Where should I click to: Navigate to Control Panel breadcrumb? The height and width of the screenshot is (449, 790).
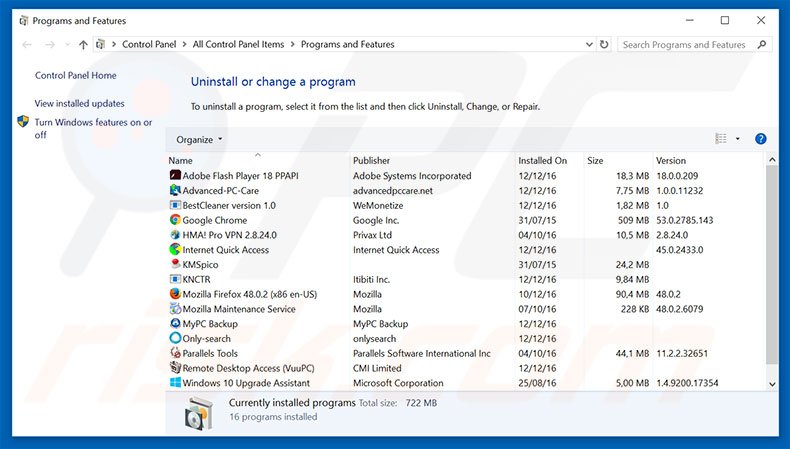click(x=149, y=44)
